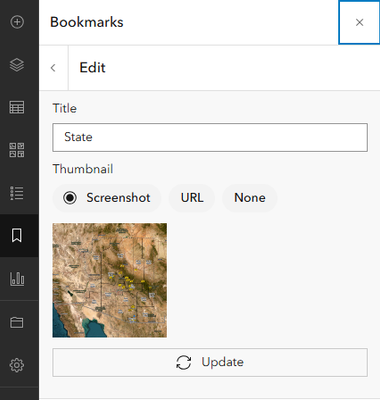Select the URL thumbnail option
The image size is (380, 400).
[x=192, y=198]
